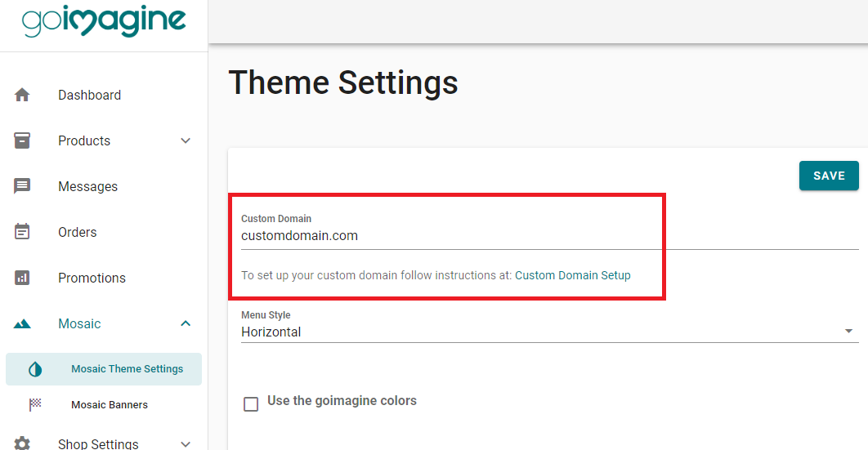The image size is (868, 450).
Task: Click the Mosaic Banners checkered flag icon
Action: (35, 404)
